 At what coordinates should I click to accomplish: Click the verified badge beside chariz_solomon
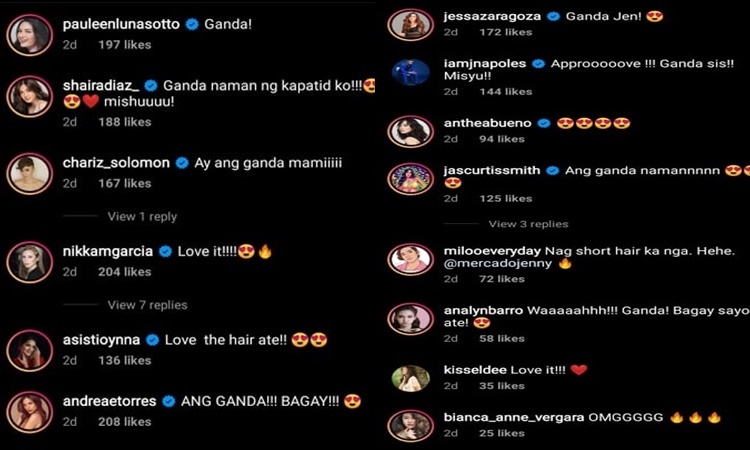click(182, 163)
